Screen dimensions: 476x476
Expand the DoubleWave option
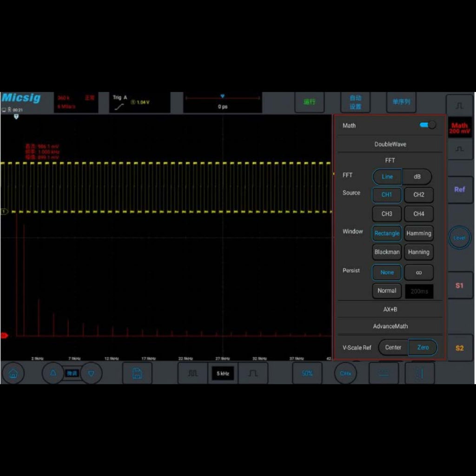(390, 144)
